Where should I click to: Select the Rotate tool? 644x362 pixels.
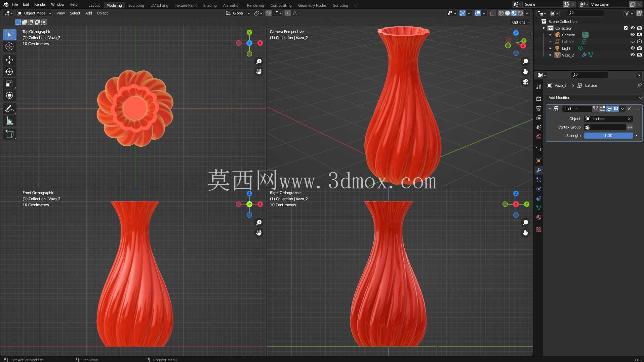[x=9, y=72]
